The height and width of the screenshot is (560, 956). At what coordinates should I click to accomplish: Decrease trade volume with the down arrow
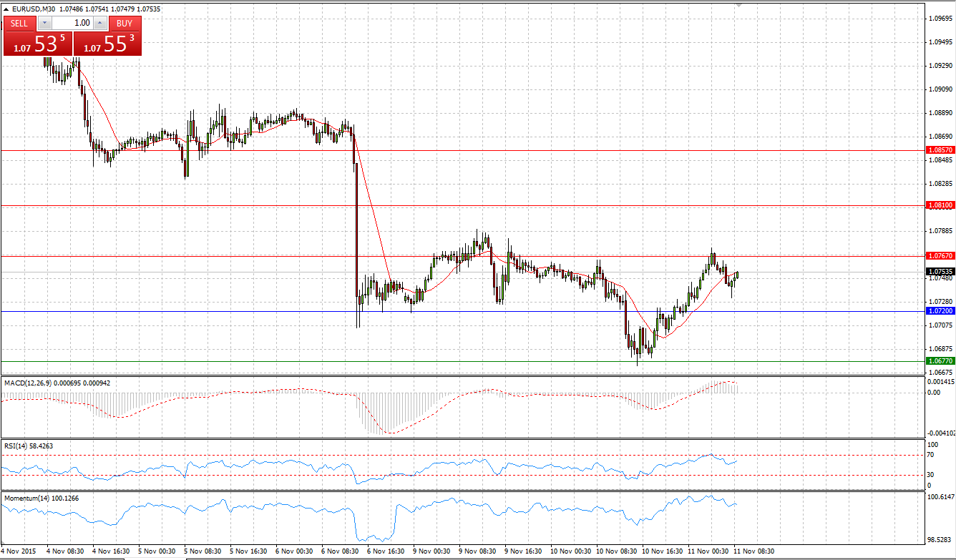tap(44, 23)
